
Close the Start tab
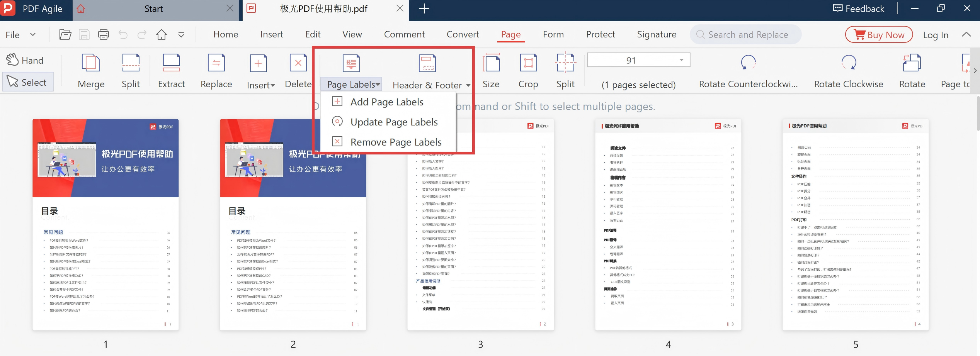[230, 8]
